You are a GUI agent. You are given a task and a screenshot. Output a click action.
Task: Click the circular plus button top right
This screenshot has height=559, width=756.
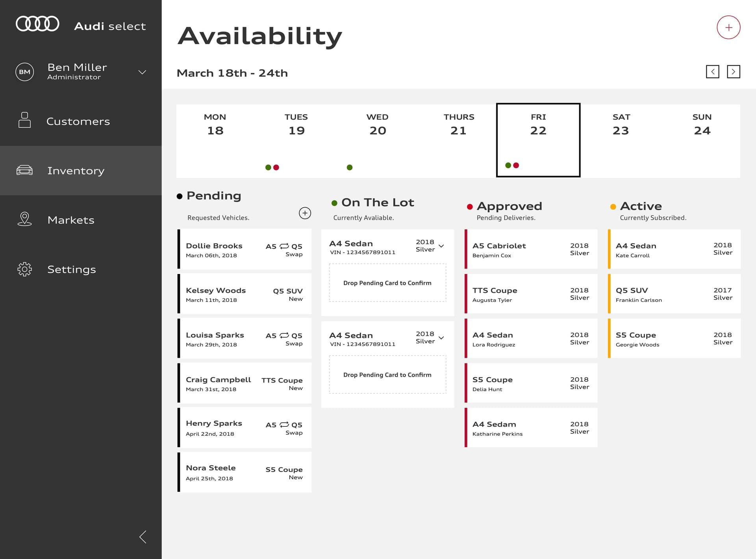click(728, 28)
